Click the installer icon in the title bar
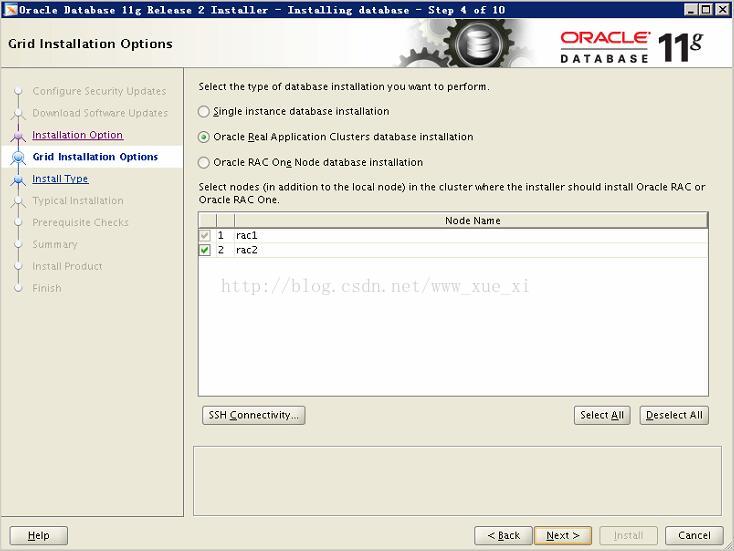 tap(10, 9)
